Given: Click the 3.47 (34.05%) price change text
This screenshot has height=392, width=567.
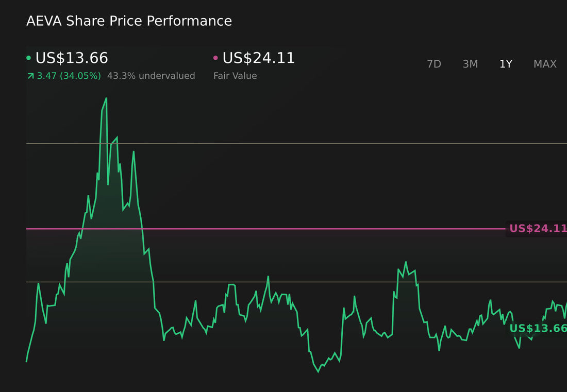Looking at the screenshot, I should click(x=69, y=76).
